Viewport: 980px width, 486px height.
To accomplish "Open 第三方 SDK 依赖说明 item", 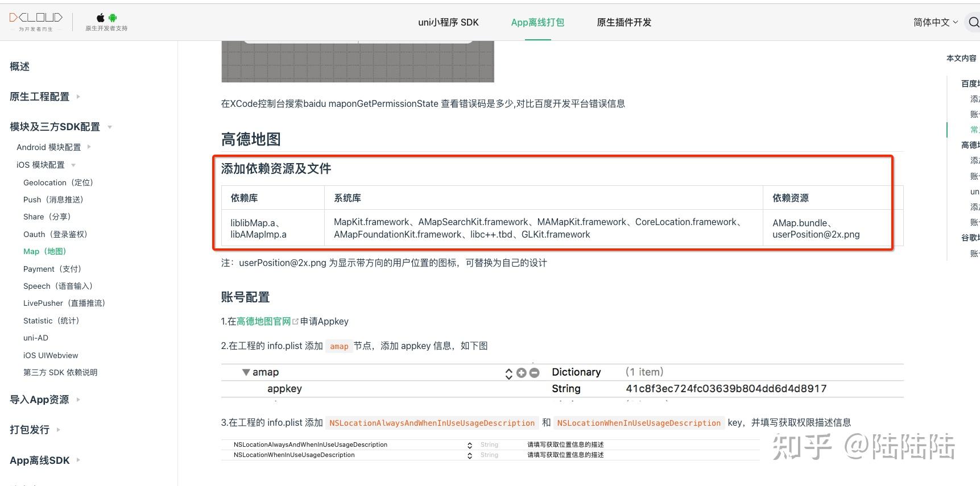I will coord(60,372).
